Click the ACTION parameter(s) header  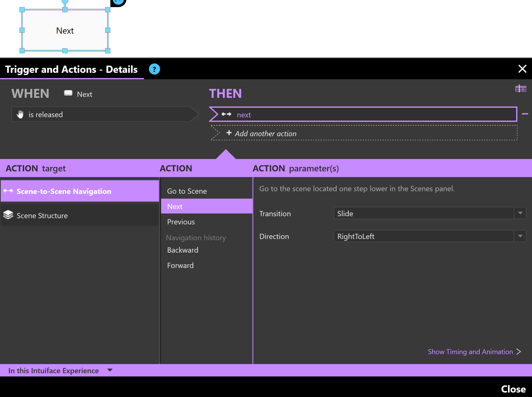pyautogui.click(x=296, y=168)
